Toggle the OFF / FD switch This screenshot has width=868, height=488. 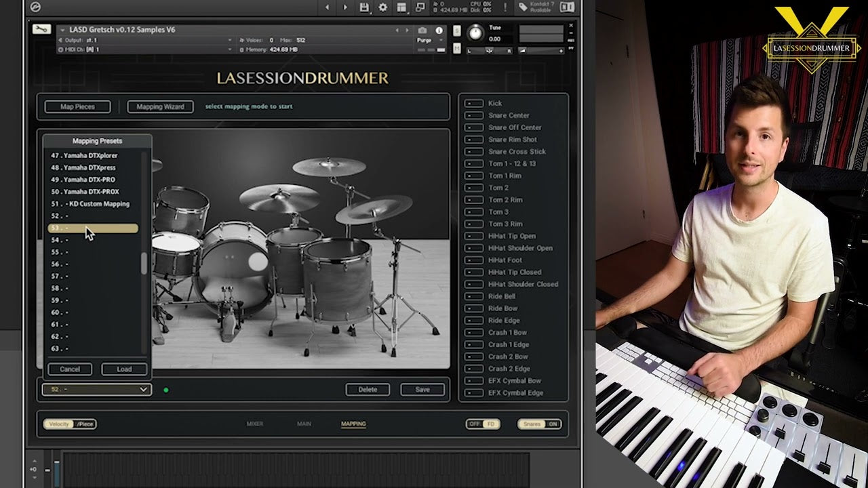click(x=483, y=424)
